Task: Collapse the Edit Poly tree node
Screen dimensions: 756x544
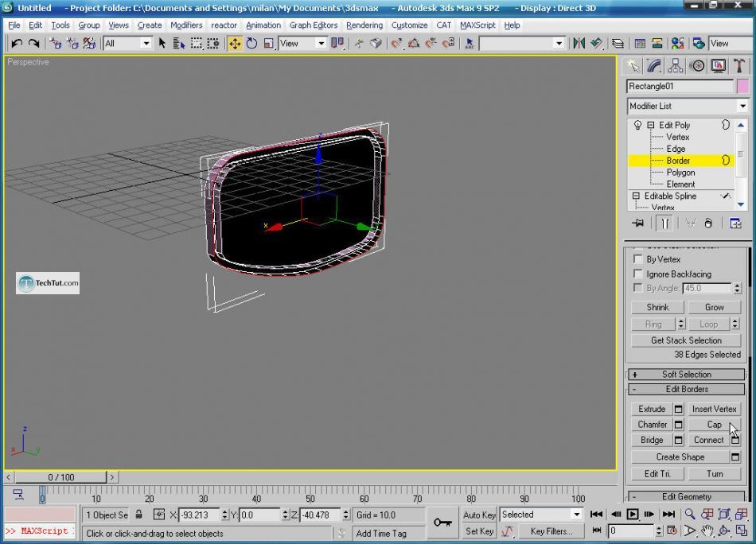Action: (x=650, y=125)
